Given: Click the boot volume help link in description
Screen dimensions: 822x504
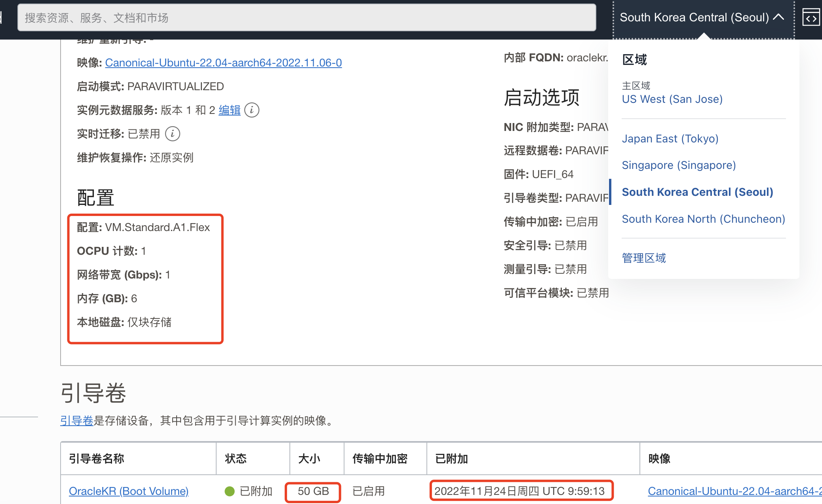Looking at the screenshot, I should pos(76,421).
